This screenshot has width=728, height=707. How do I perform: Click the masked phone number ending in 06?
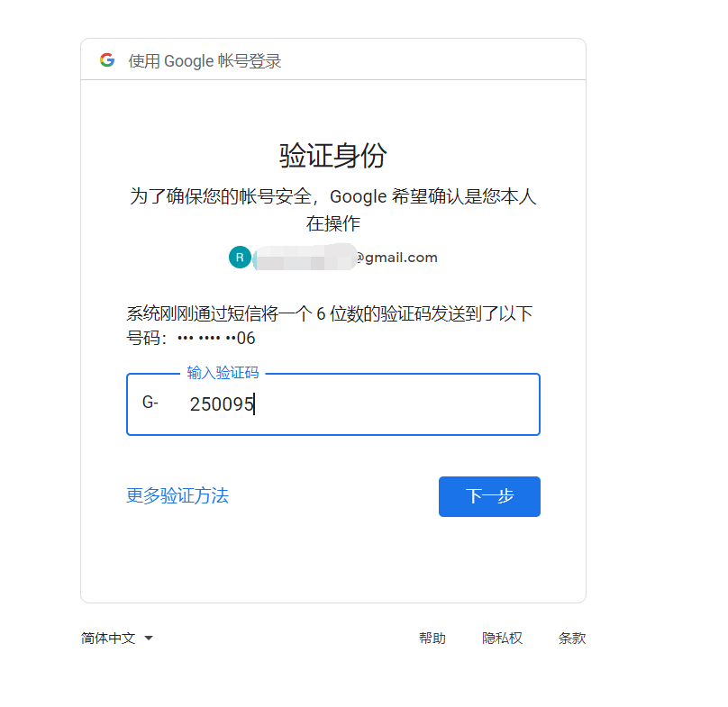pyautogui.click(x=216, y=339)
